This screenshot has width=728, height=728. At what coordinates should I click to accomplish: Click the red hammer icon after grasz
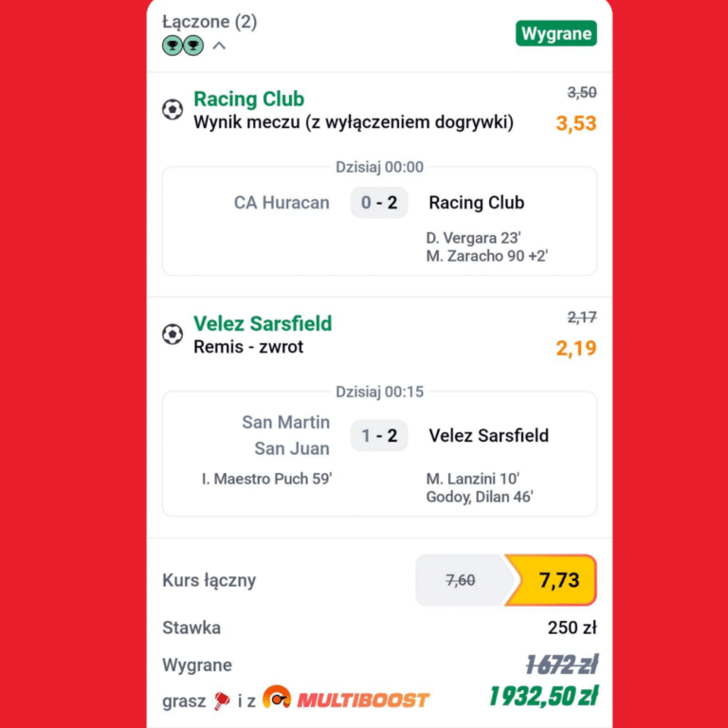tap(222, 701)
